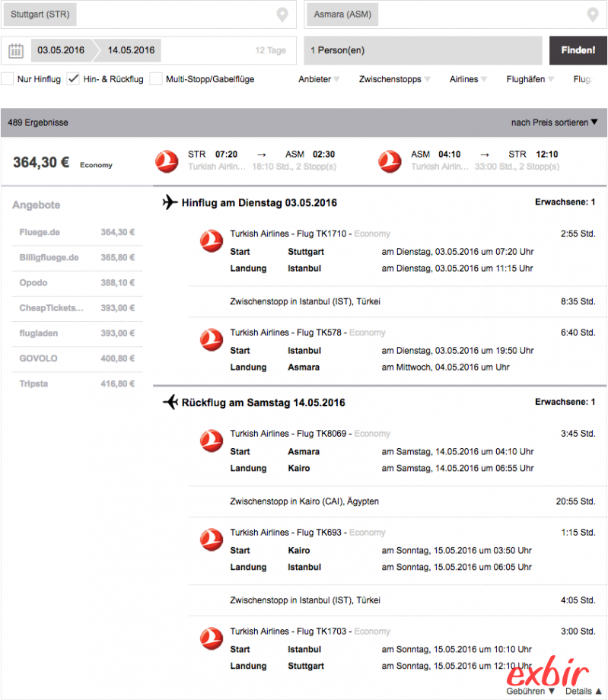The height and width of the screenshot is (700, 608).
Task: Select the Tripsta offer for 416,80 €
Action: pos(77,383)
